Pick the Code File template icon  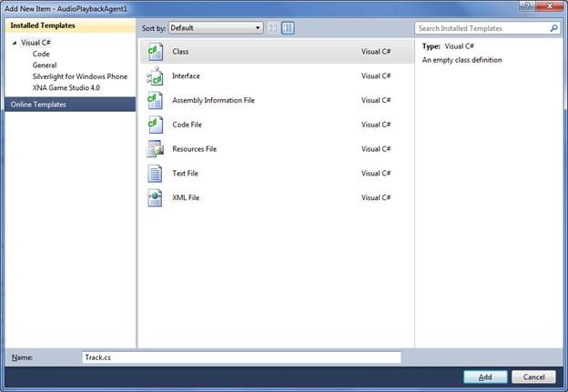click(x=155, y=125)
